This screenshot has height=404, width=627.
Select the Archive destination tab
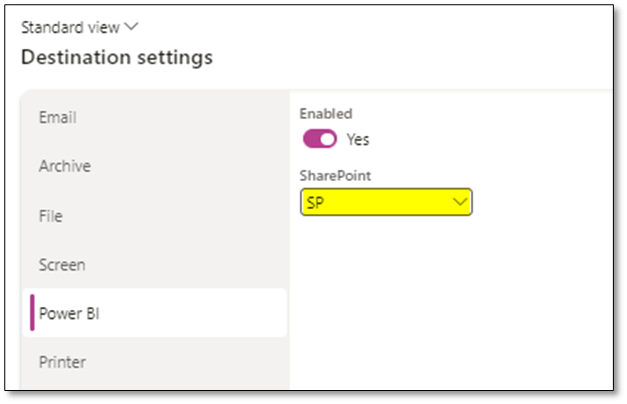65,166
